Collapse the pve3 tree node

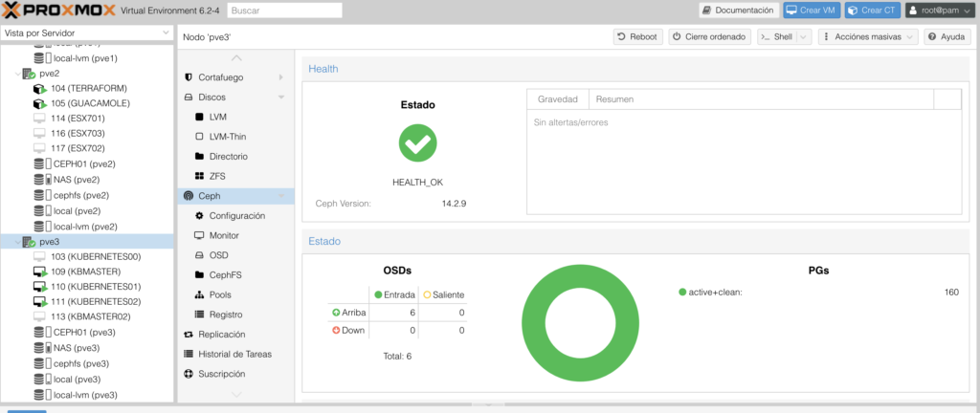coord(16,242)
